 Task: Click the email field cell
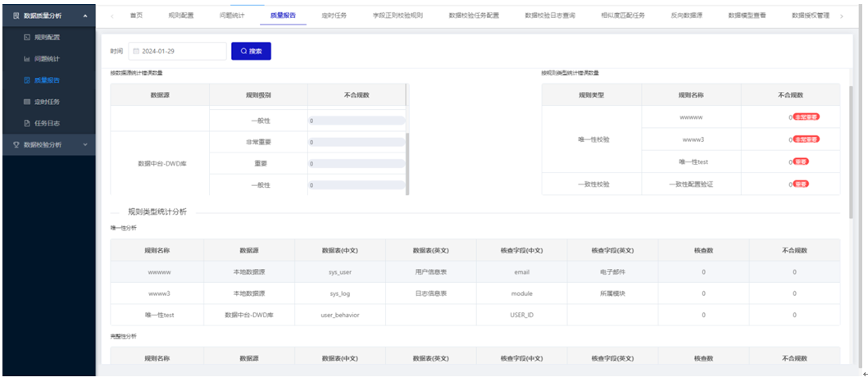522,272
